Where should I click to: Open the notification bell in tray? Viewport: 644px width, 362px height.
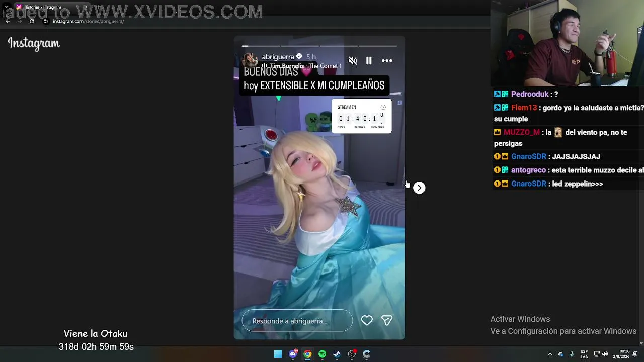[x=635, y=354]
